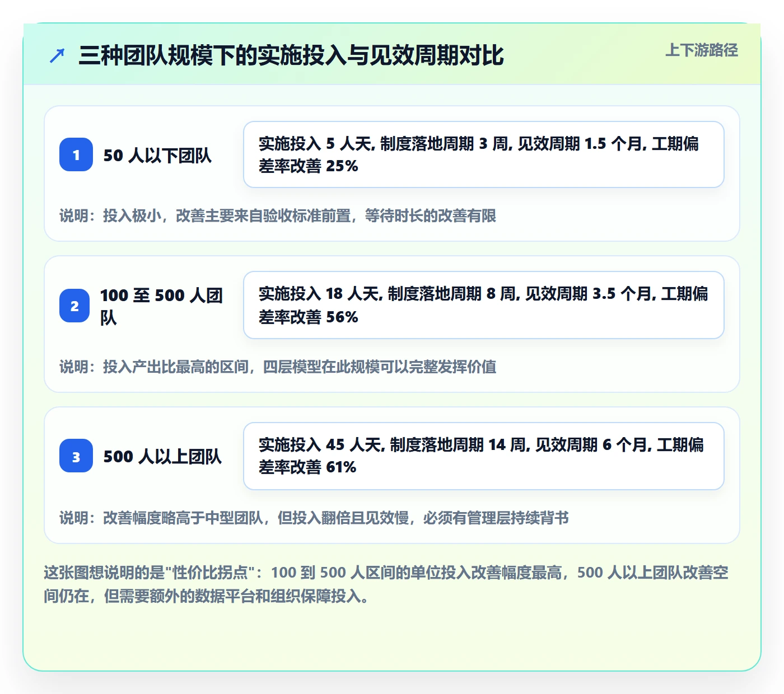Click the note 说明：投入极小
Screen dimensions: 784x694
[x=278, y=215]
